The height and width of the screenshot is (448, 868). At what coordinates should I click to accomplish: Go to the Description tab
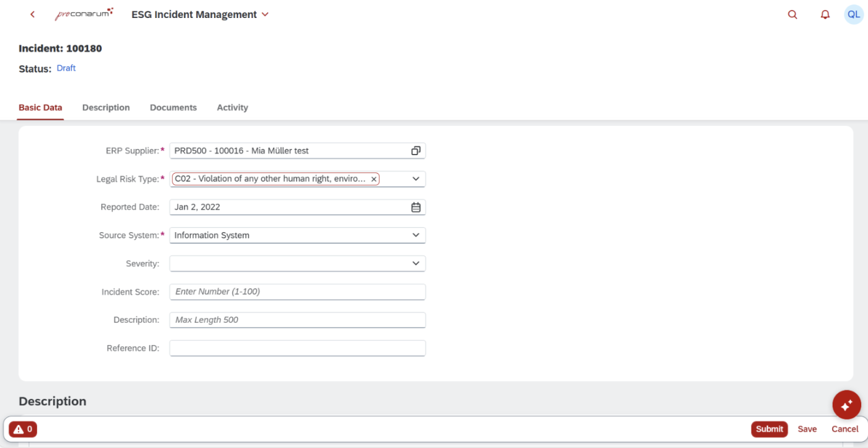(106, 107)
